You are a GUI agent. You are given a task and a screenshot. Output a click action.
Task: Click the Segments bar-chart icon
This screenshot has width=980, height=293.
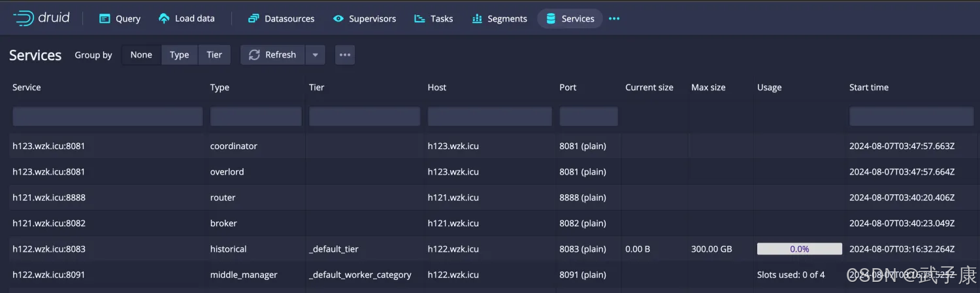477,19
